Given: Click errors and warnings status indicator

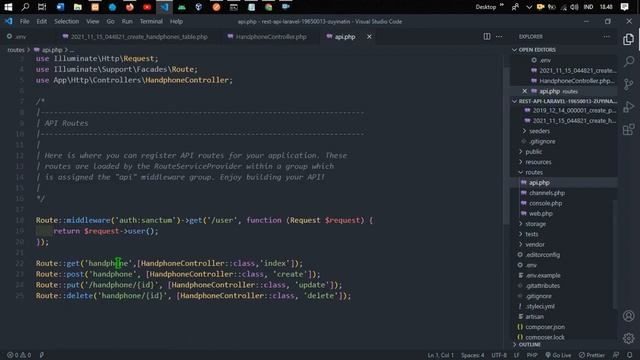Looking at the screenshot, I should click(x=19, y=355).
